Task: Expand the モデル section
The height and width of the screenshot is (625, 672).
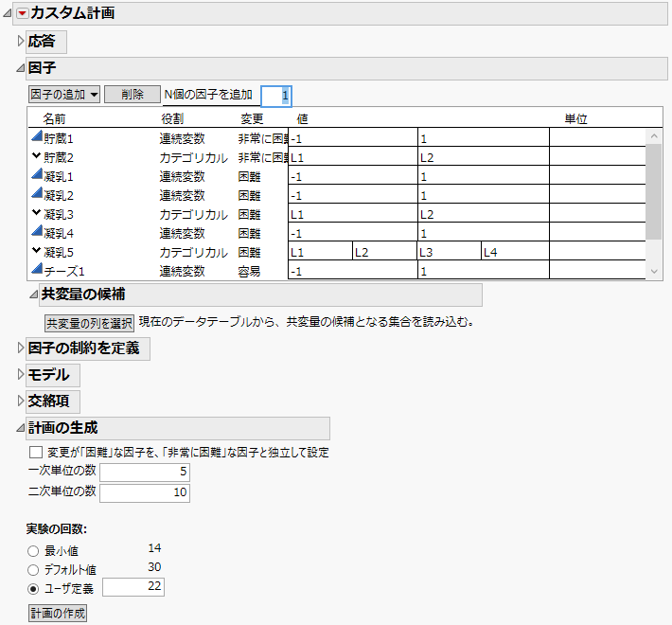Action: click(x=21, y=375)
